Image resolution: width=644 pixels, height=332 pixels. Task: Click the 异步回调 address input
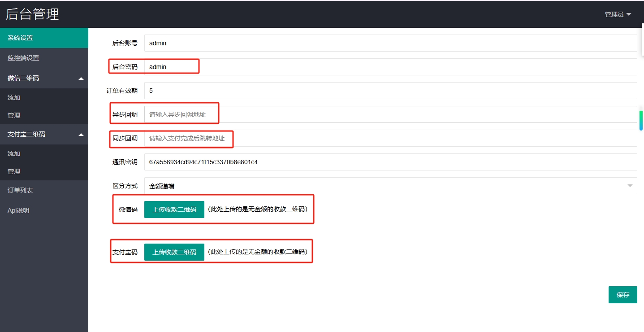click(390, 114)
